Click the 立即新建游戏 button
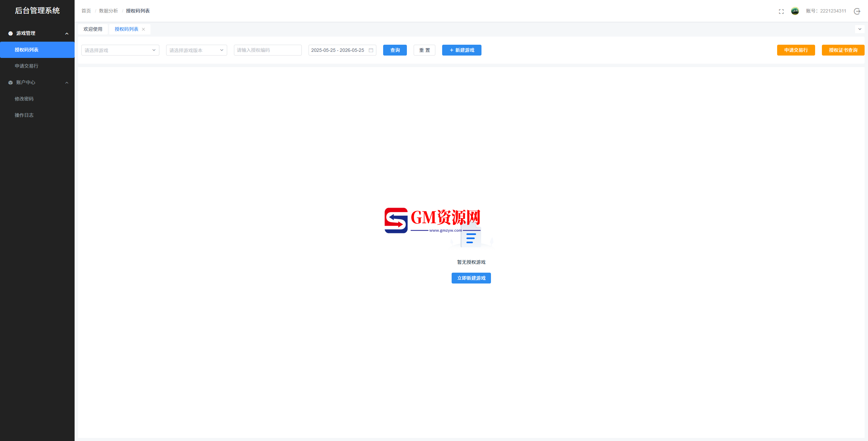This screenshot has width=868, height=441. [x=471, y=278]
